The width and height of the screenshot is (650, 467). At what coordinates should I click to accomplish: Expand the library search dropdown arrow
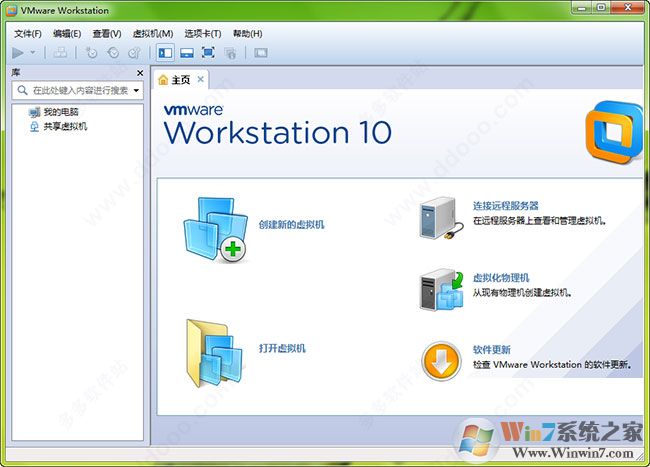tap(136, 90)
